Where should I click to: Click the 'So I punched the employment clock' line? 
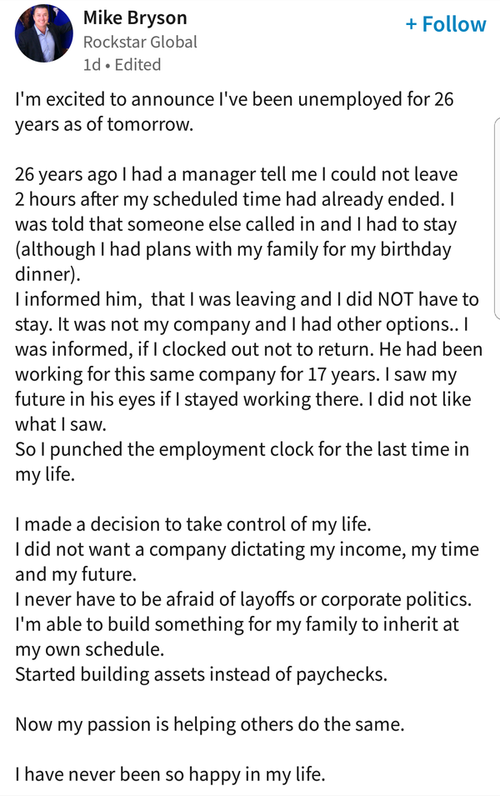(242, 461)
